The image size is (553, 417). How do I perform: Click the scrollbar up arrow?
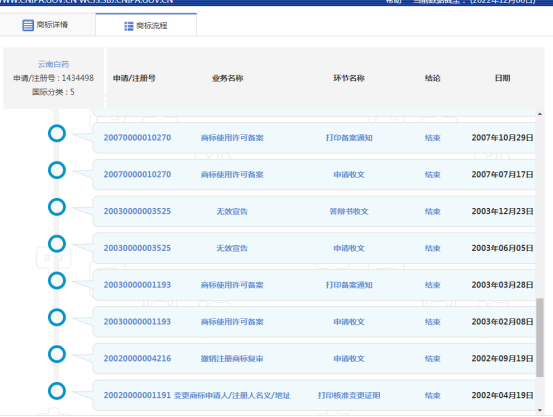pyautogui.click(x=540, y=114)
